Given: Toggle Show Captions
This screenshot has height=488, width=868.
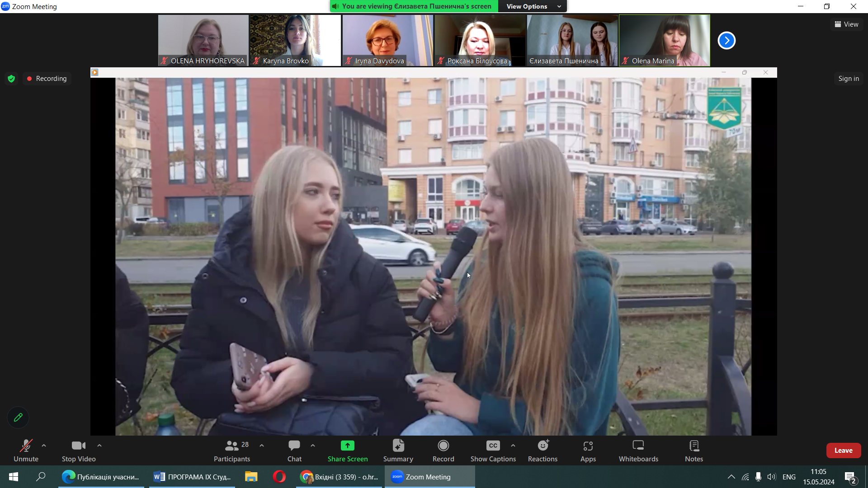Looking at the screenshot, I should (493, 450).
